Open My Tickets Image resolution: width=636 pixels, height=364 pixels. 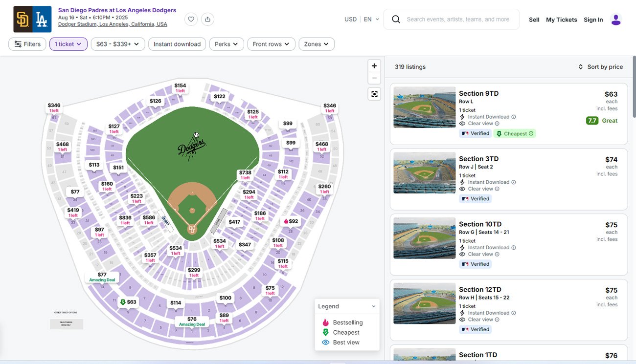(x=562, y=20)
